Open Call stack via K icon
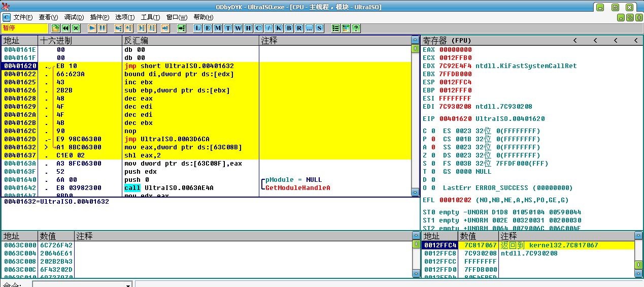 [x=279, y=28]
